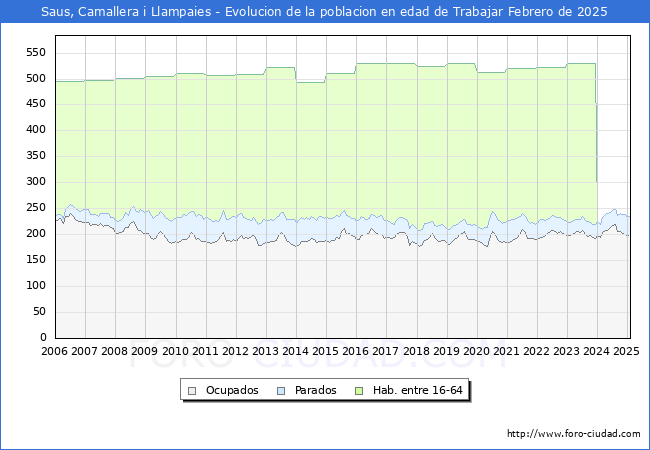
Task: Click the 2025 x-axis label
Action: (x=626, y=351)
